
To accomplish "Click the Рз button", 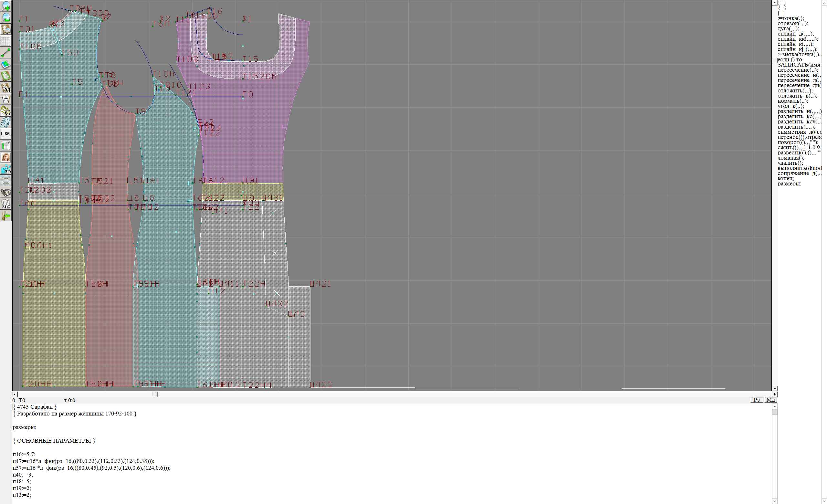I will click(757, 400).
